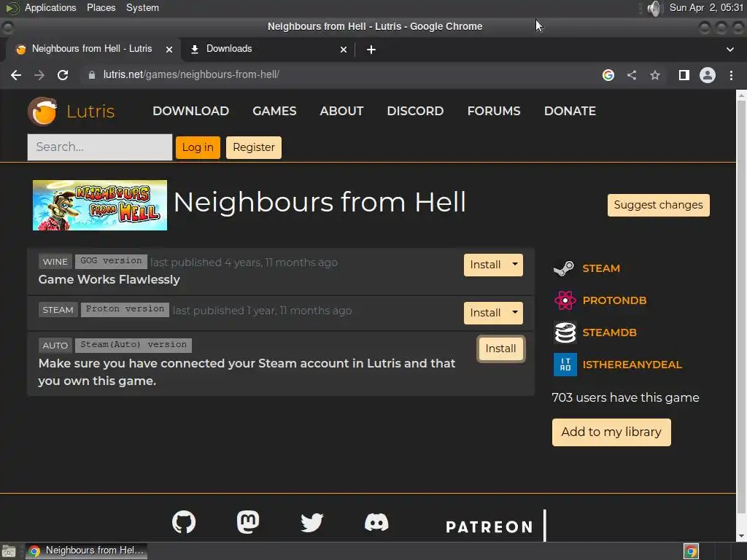Viewport: 747px width, 560px height.
Task: Expand Install dropdown for Proton version
Action: [515, 313]
